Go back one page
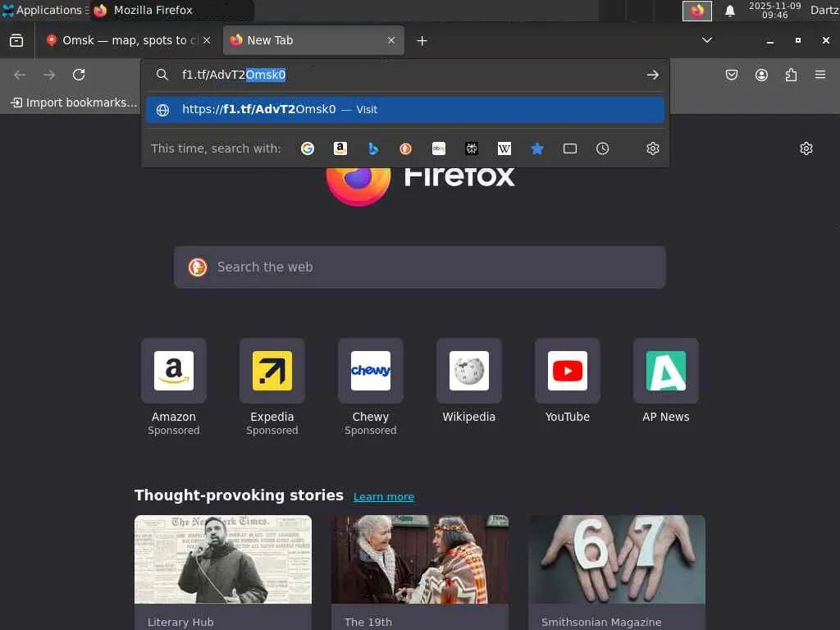The image size is (840, 630). (20, 75)
